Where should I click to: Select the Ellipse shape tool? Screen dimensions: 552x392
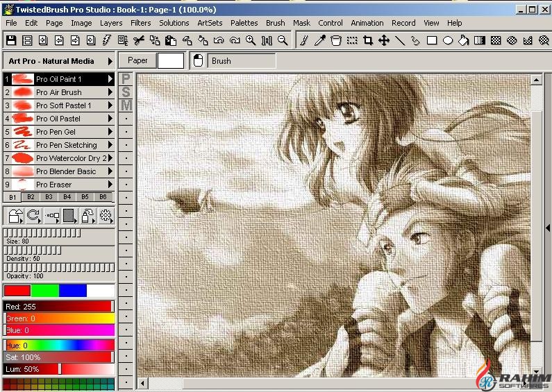click(x=448, y=40)
